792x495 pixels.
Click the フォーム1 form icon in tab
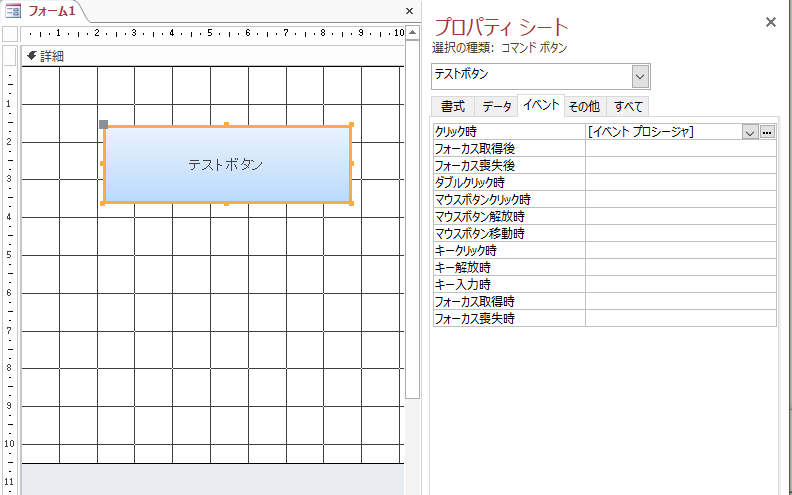point(13,11)
